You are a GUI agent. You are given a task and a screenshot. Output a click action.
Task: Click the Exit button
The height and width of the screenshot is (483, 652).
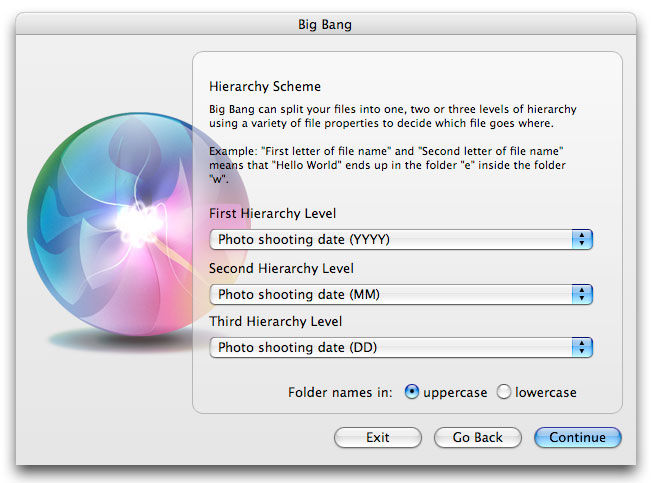(x=378, y=437)
